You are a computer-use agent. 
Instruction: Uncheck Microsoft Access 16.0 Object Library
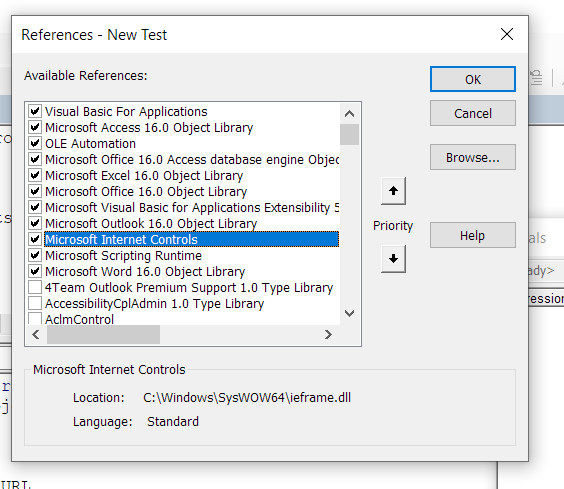coord(35,127)
